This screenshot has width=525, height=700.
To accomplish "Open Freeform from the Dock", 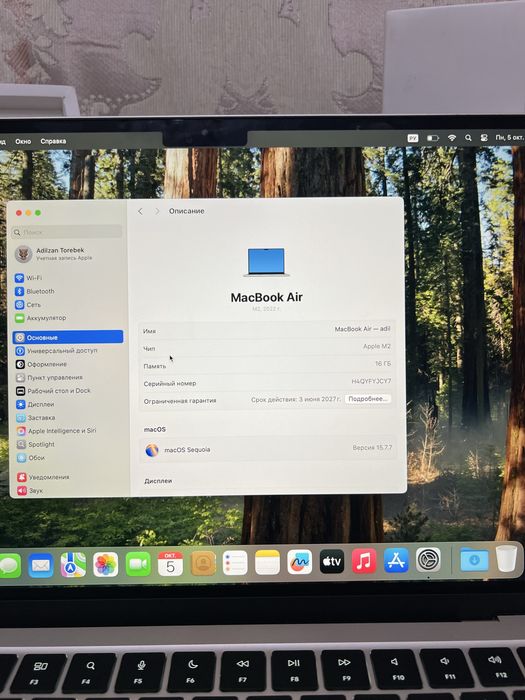I will coord(300,562).
